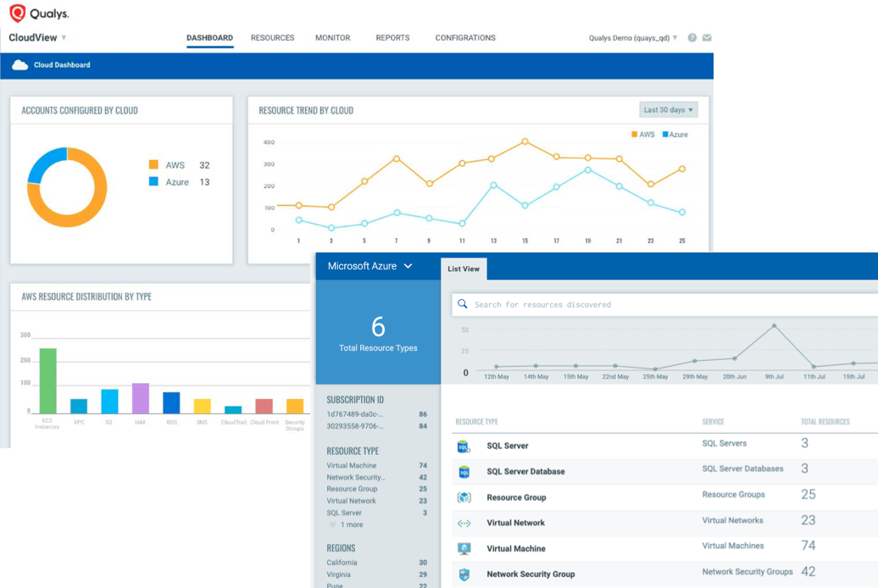Click the SQL Server Database icon
Image resolution: width=878 pixels, height=588 pixels.
click(x=464, y=472)
